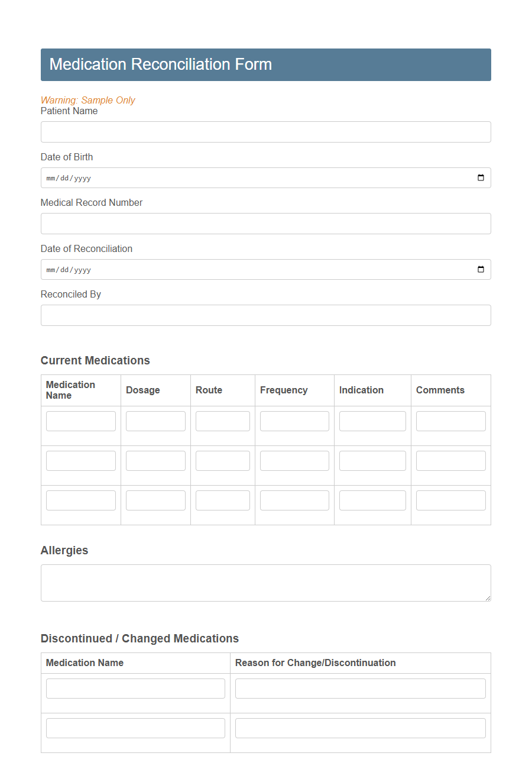Screen dimensions: 532x769
Task: Select the Reconciled By input field
Action: (265, 315)
